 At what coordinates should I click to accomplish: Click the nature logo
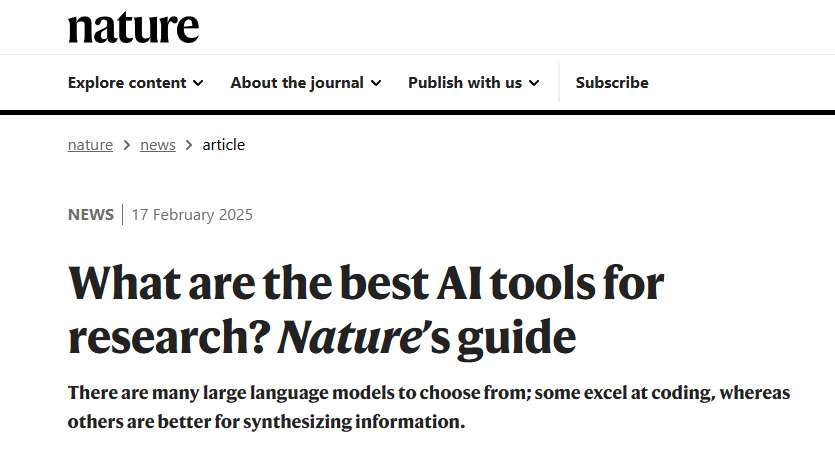click(133, 28)
